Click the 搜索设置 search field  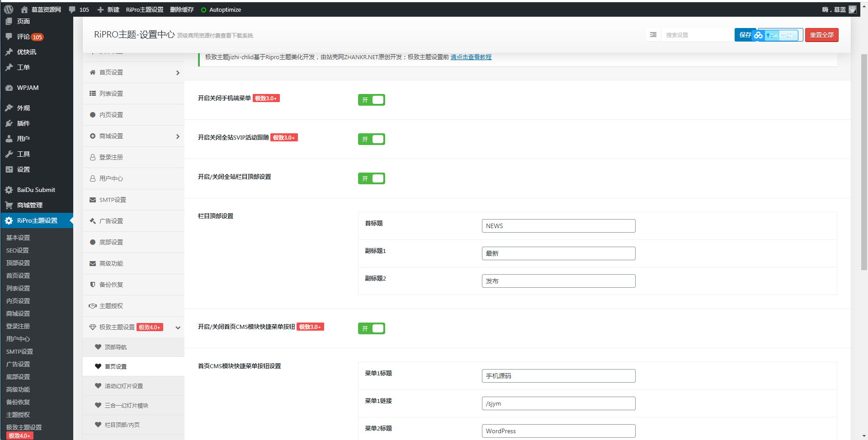click(697, 35)
